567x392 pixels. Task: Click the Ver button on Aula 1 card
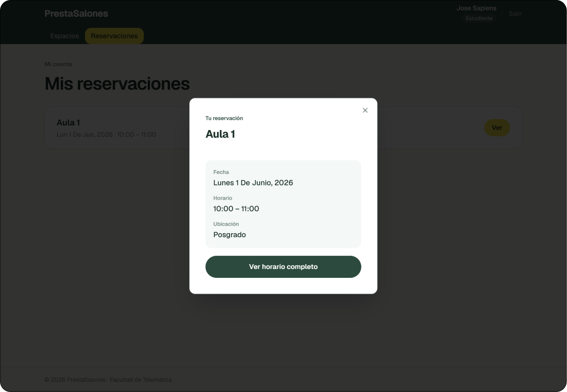(x=497, y=127)
